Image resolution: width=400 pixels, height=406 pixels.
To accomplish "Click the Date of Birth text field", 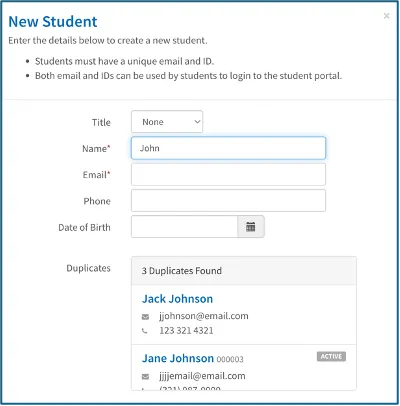I will pyautogui.click(x=184, y=227).
